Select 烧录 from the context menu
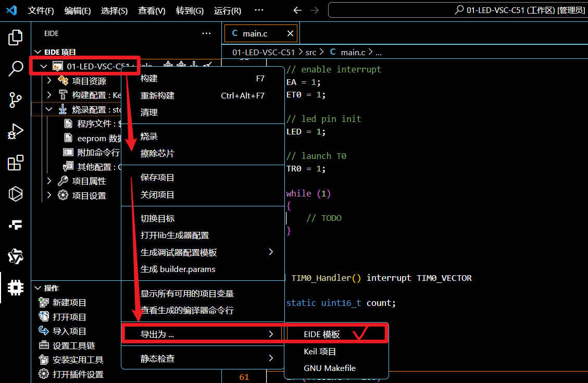The image size is (588, 383). pos(203,137)
